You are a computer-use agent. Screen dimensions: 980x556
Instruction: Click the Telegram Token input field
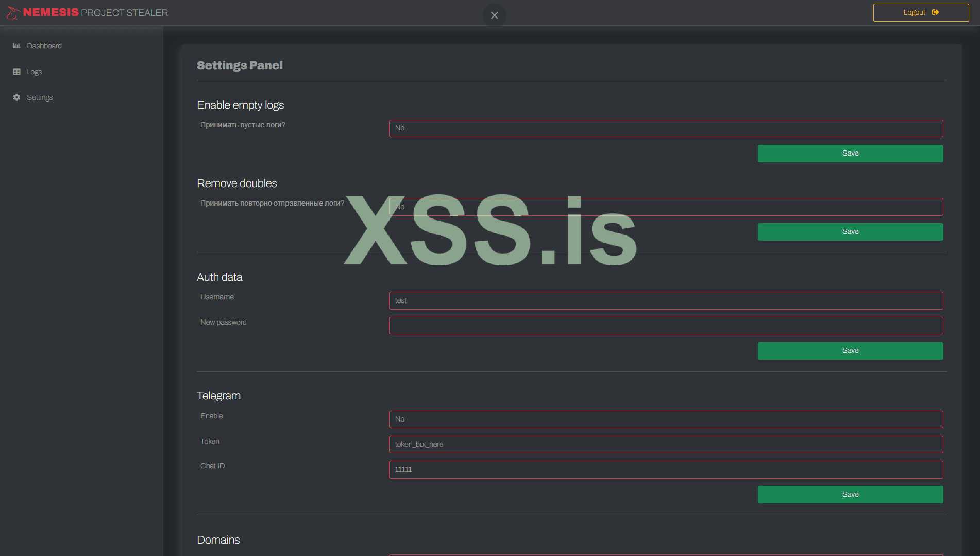666,445
